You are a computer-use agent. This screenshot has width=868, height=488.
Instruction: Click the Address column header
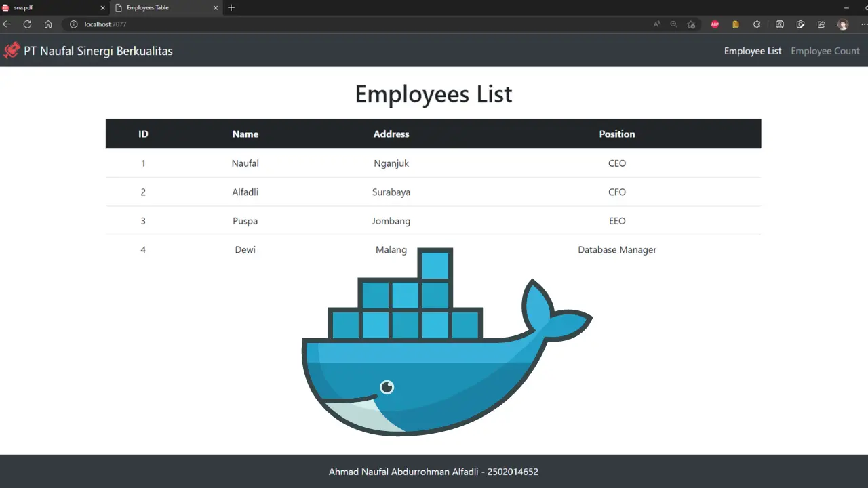(x=391, y=134)
